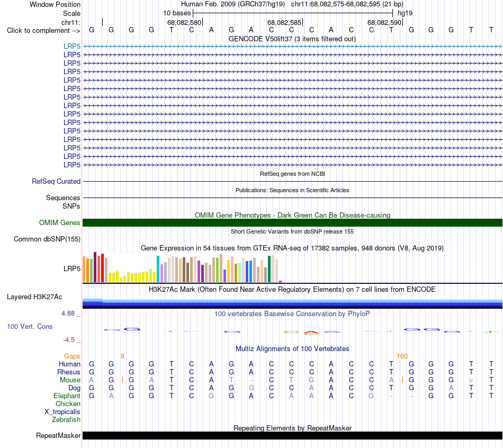The width and height of the screenshot is (503, 448).
Task: Click the chr11: ruler label
Action: pos(71,22)
